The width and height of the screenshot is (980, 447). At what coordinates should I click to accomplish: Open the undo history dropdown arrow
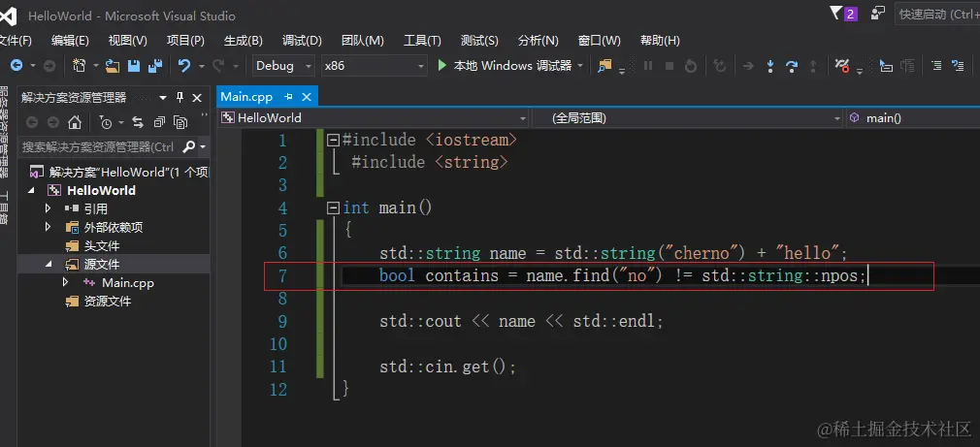[201, 66]
